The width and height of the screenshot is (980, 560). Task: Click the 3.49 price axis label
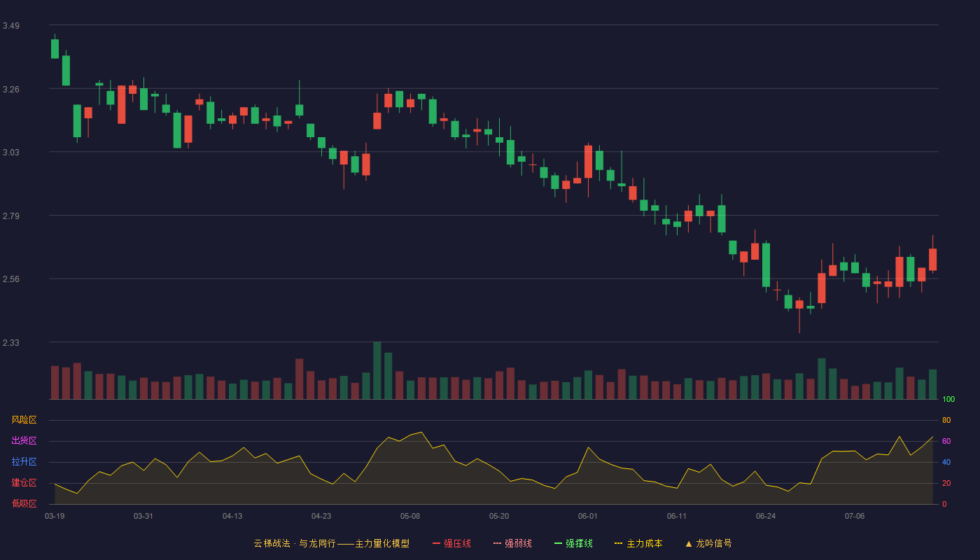point(11,26)
